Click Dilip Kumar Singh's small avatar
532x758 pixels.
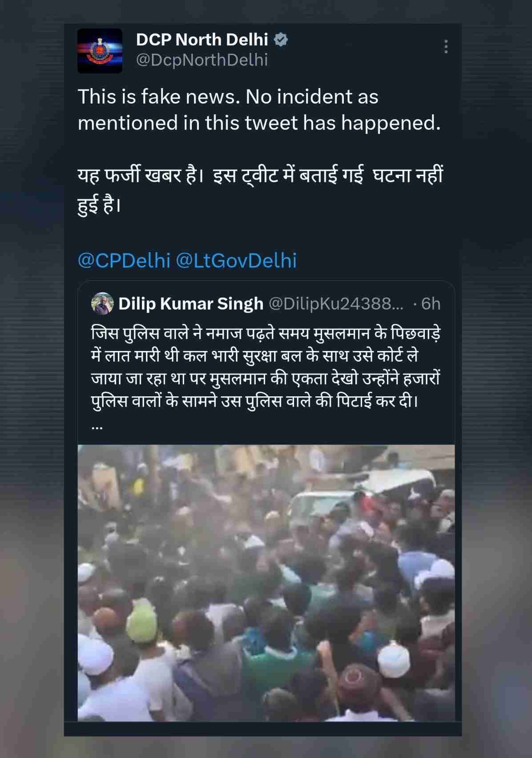click(x=102, y=303)
